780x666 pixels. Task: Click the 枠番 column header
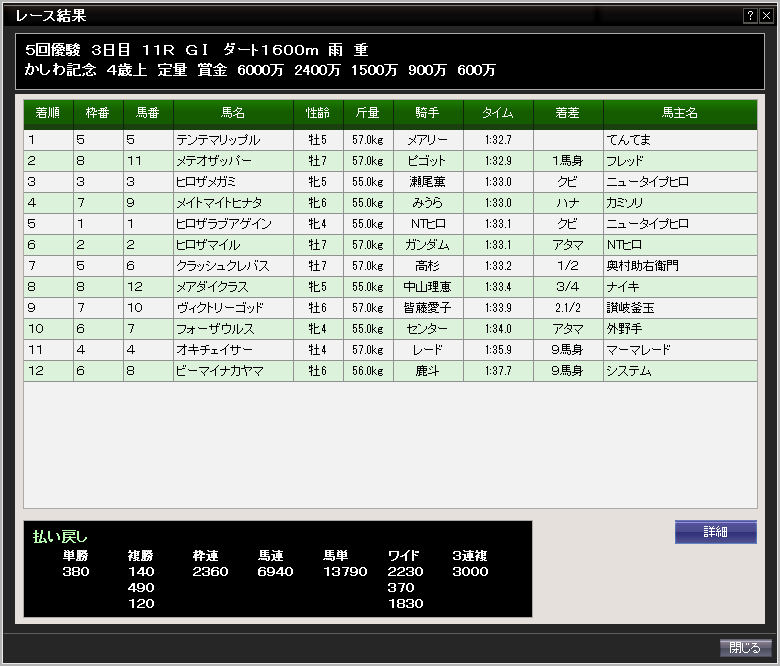point(98,113)
